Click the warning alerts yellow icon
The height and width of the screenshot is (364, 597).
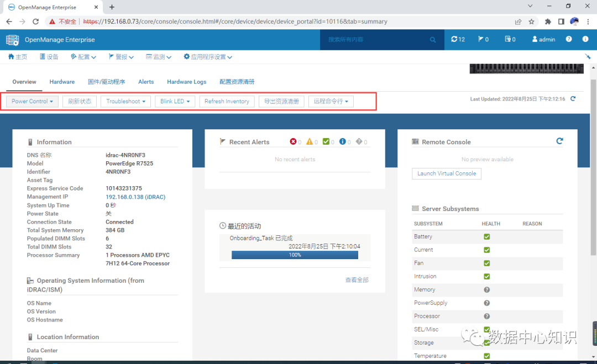click(310, 141)
